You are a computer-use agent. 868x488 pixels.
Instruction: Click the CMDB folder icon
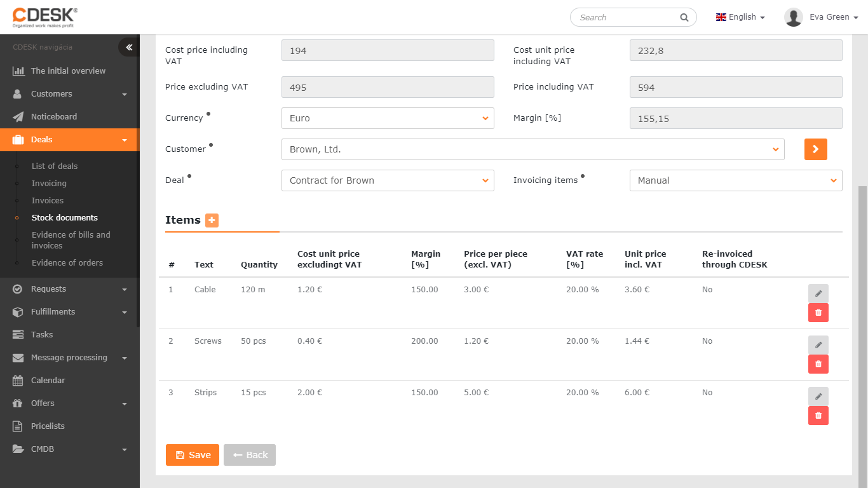[18, 449]
